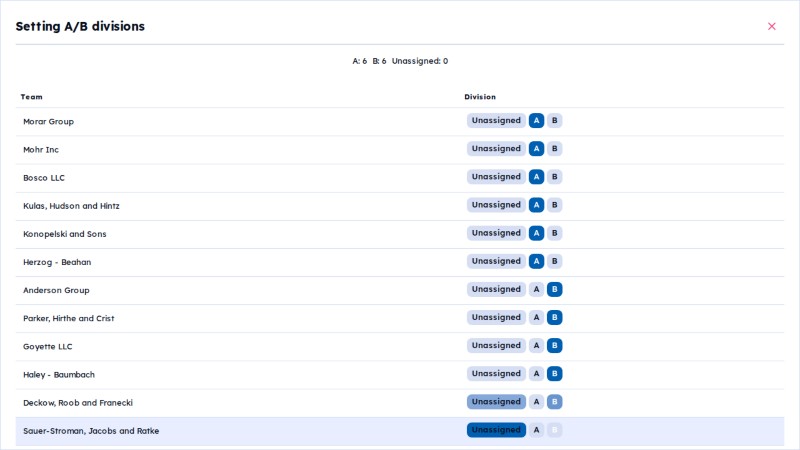This screenshot has width=800, height=450.
Task: Assign Konopelski and Sons to division A
Action: point(536,233)
